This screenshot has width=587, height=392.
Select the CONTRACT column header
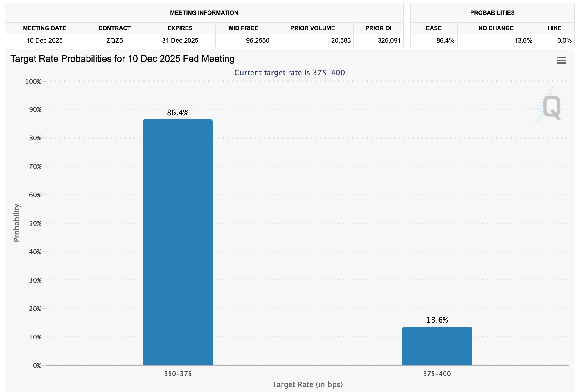tap(114, 28)
